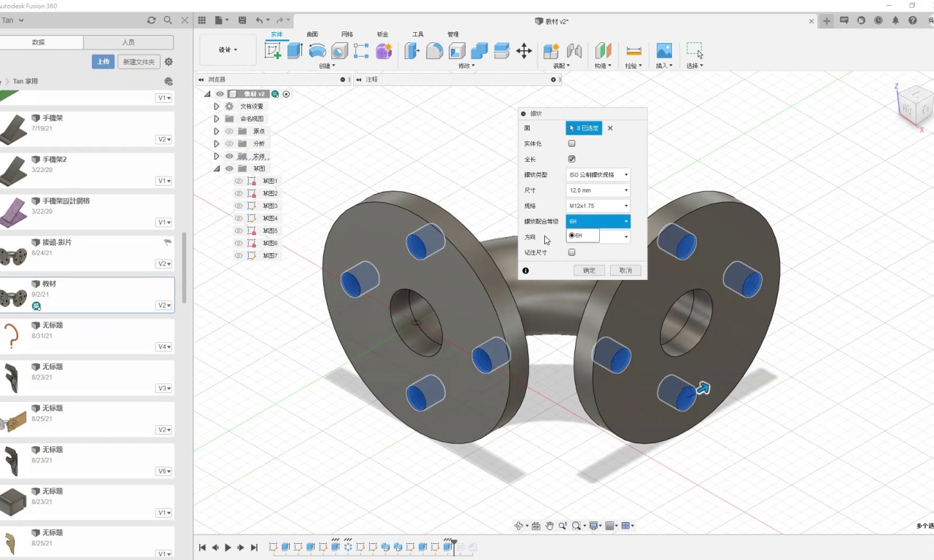
Task: Select the Measure tool
Action: click(x=634, y=50)
